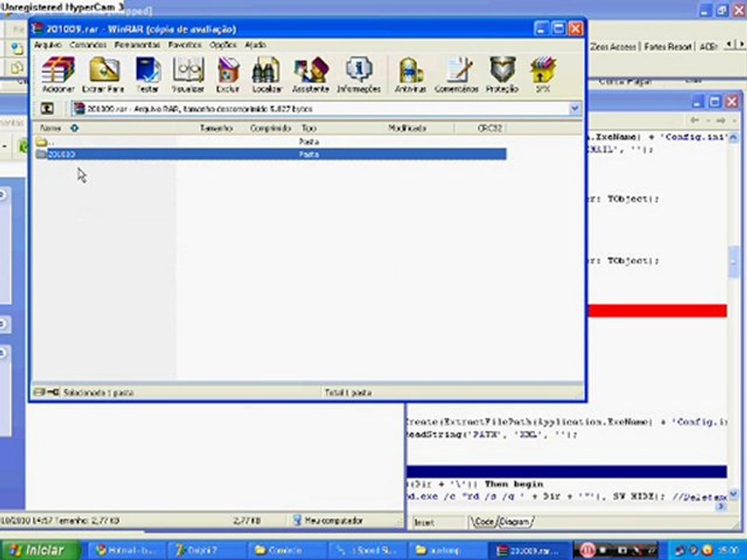Screen dimensions: 747x560
Task: Launch the Assistente wizard icon
Action: (310, 75)
